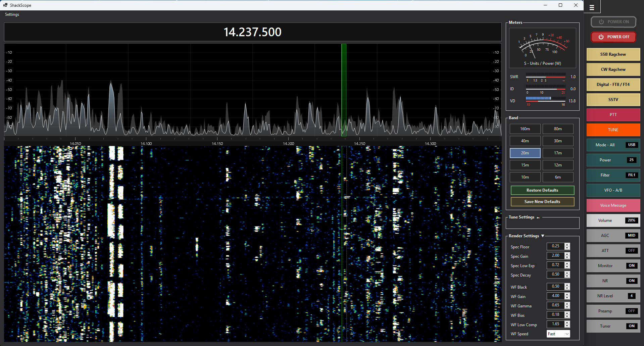Open the WF Speed dropdown
Image resolution: width=644 pixels, height=346 pixels.
click(x=558, y=334)
